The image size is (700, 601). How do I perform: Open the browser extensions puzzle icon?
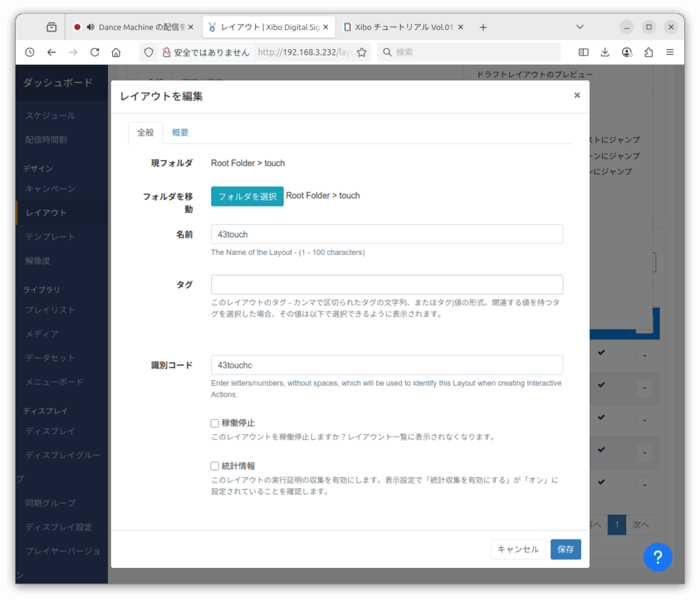649,52
